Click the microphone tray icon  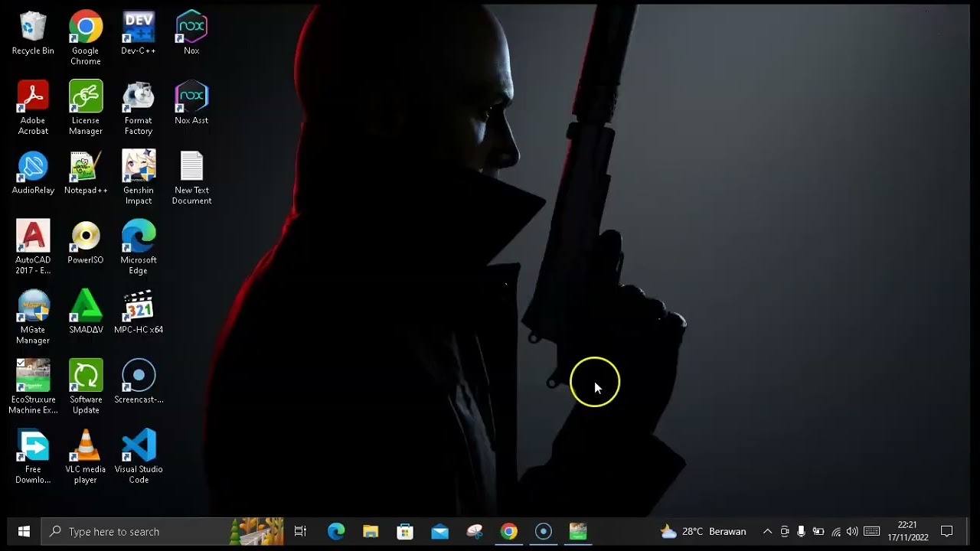coord(801,531)
